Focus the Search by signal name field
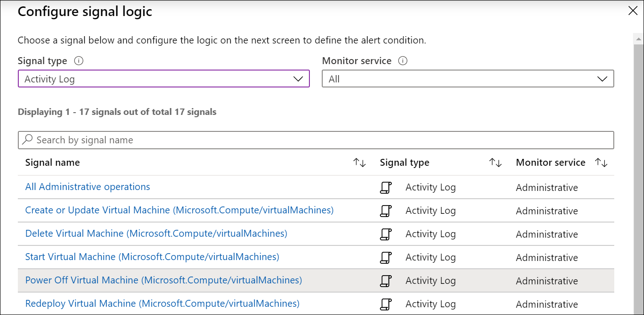This screenshot has width=644, height=315. 320,140
